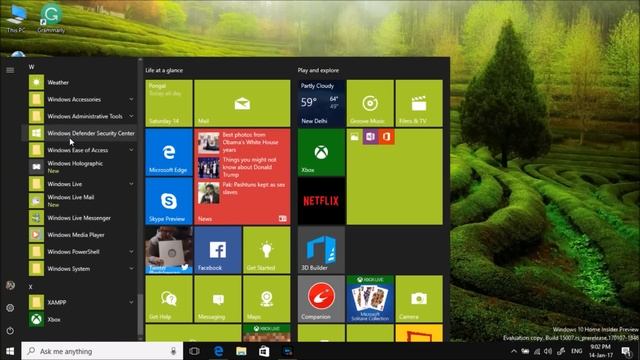Jump to letter X section header
The height and width of the screenshot is (360, 640).
tap(31, 287)
